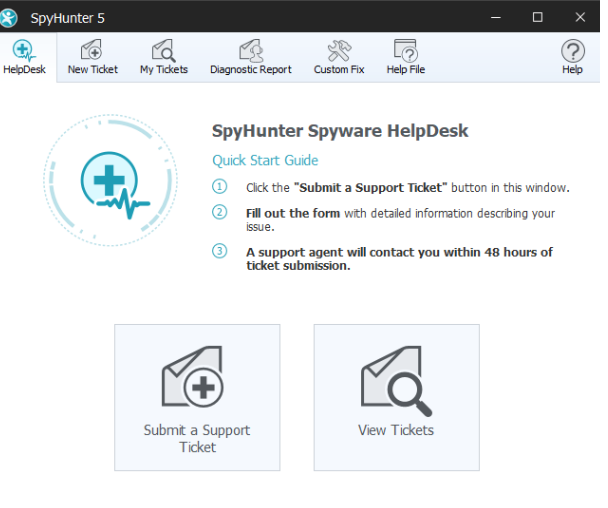Open the Help File toolbar item
The height and width of the screenshot is (508, 608).
405,57
